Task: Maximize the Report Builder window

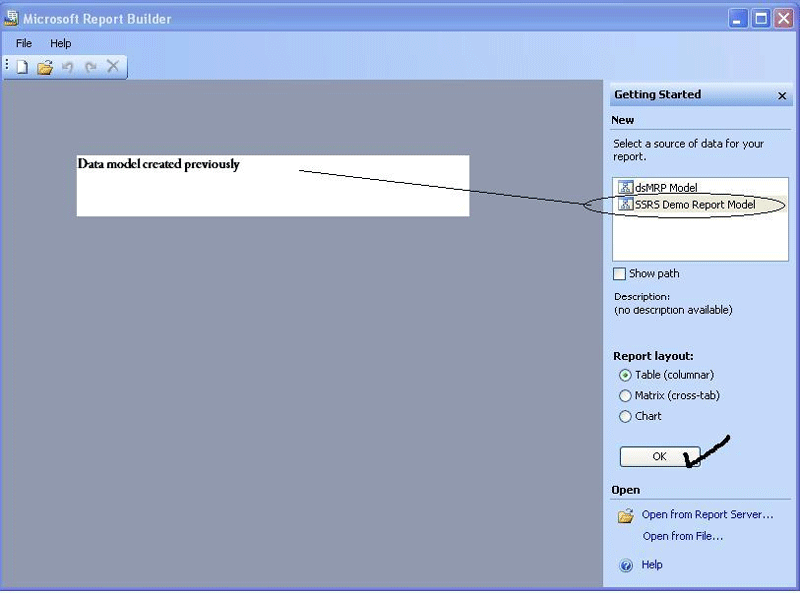Action: 761,19
